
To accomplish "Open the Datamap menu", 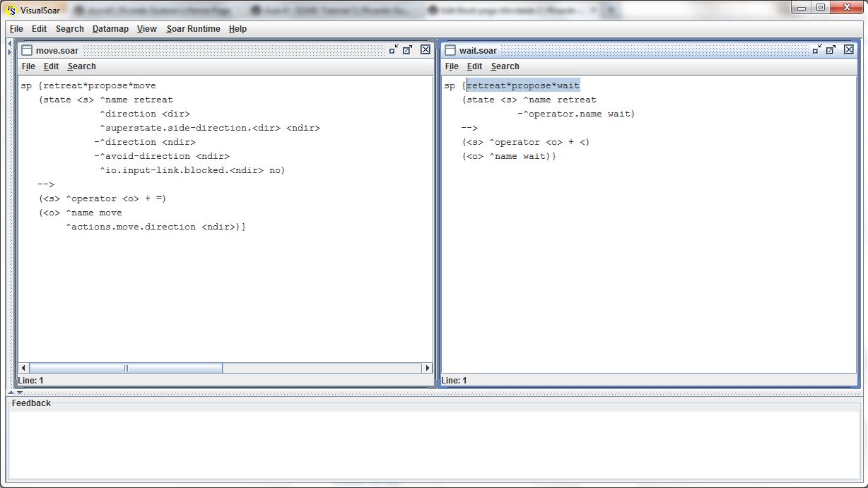I will point(110,29).
